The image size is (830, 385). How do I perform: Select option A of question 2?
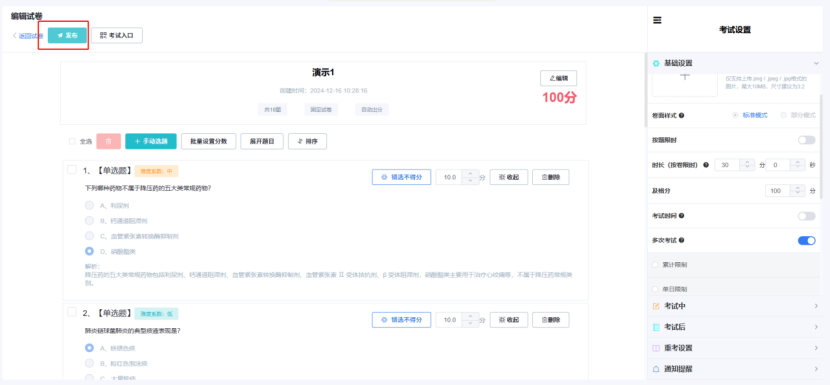pos(89,348)
